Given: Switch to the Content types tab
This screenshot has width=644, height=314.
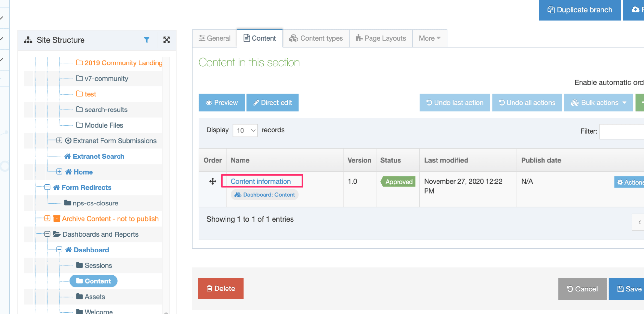Looking at the screenshot, I should [316, 38].
